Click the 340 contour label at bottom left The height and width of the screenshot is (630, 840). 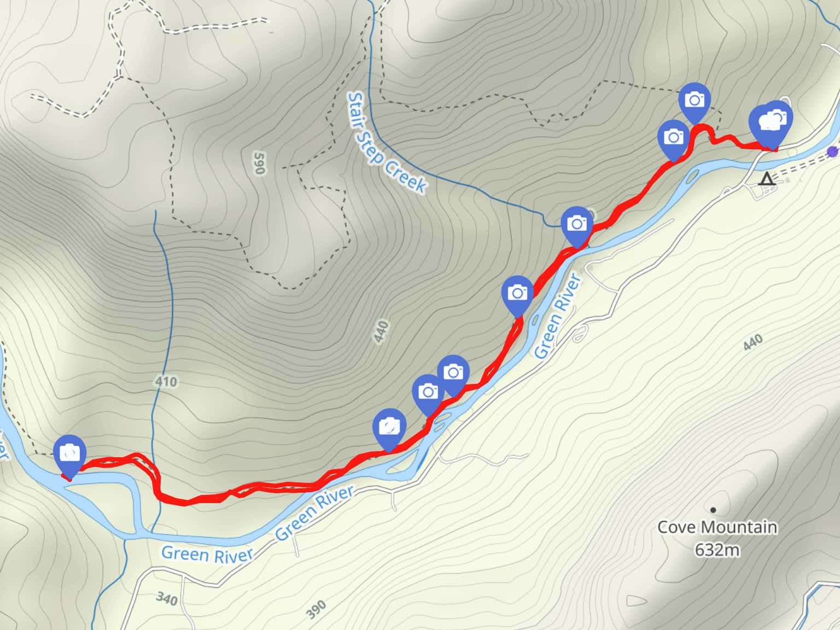167,599
